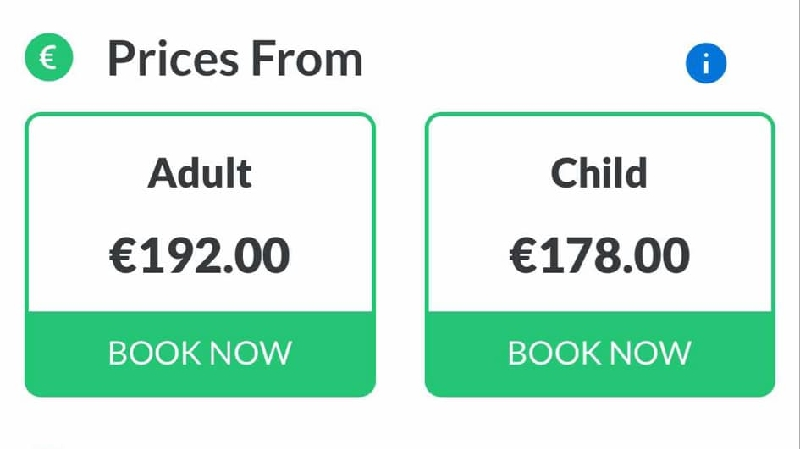The image size is (800, 449).
Task: Click the green euro currency icon
Action: [49, 57]
